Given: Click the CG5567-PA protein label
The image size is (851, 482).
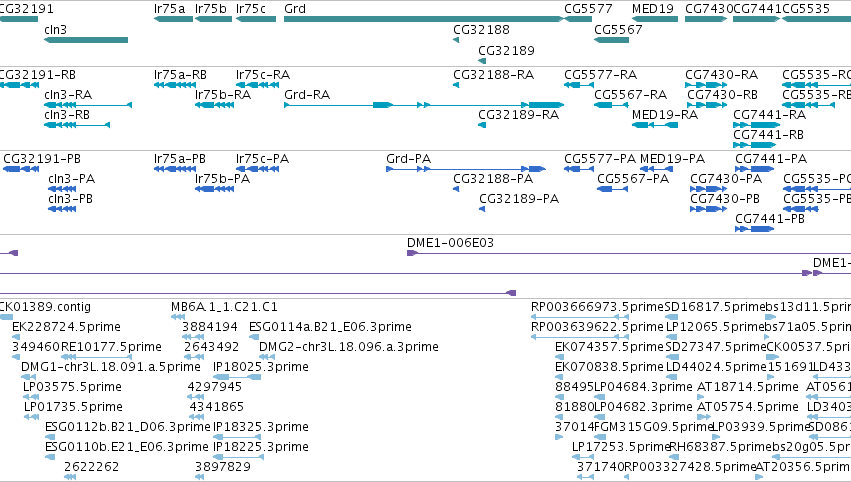Looking at the screenshot, I should pyautogui.click(x=633, y=179).
